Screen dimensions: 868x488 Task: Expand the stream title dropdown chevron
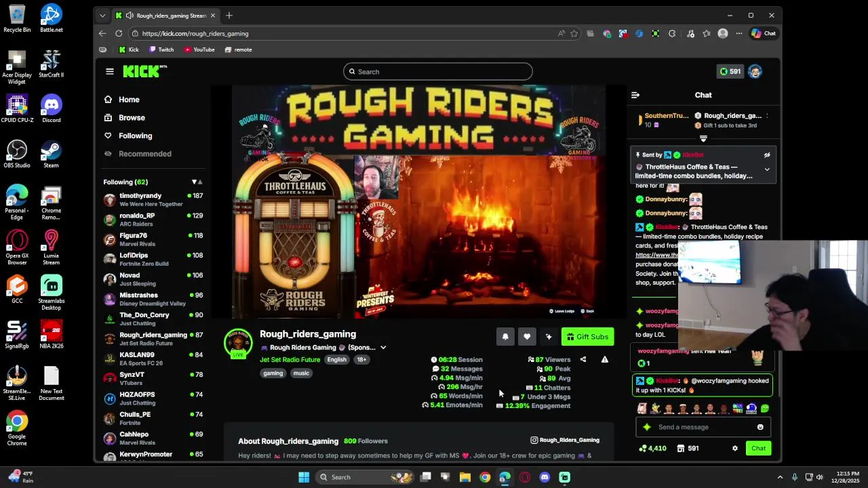(x=383, y=348)
